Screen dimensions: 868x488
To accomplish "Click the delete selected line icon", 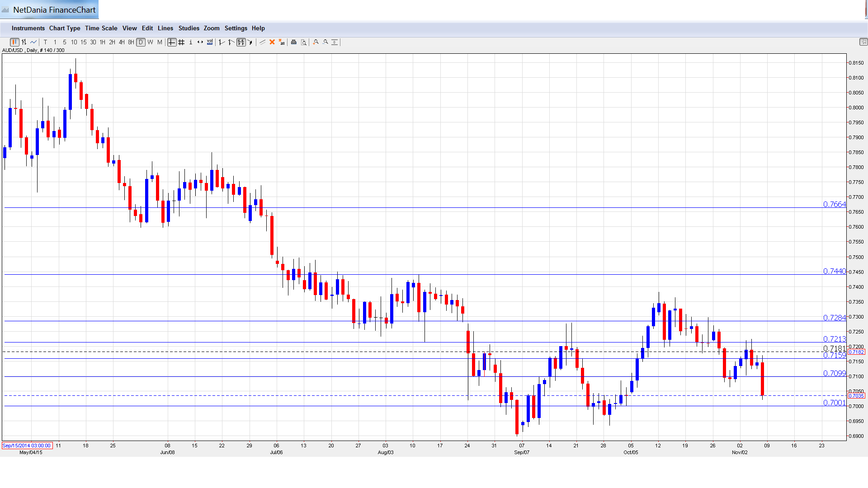I will pos(272,42).
